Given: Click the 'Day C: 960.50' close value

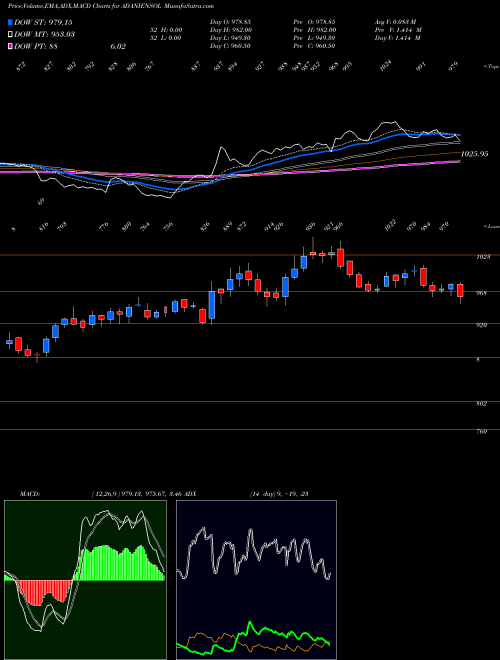Looking at the screenshot, I should click(x=230, y=46).
